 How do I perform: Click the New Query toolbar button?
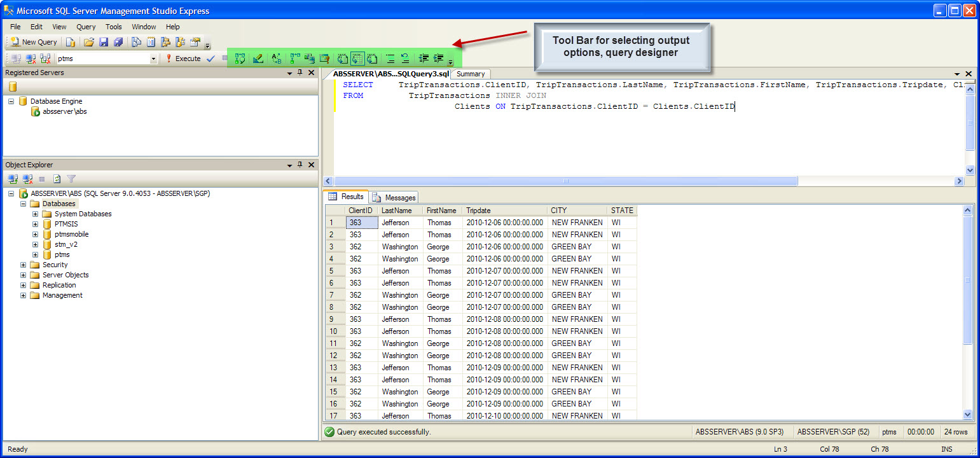click(x=34, y=42)
